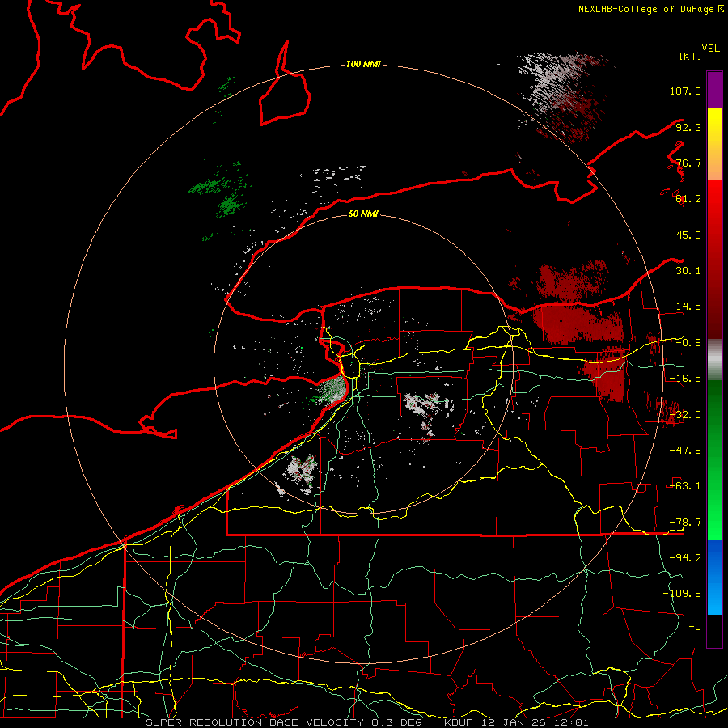Pick the blue segment of the color bar
728x728 pixels.
(714, 577)
